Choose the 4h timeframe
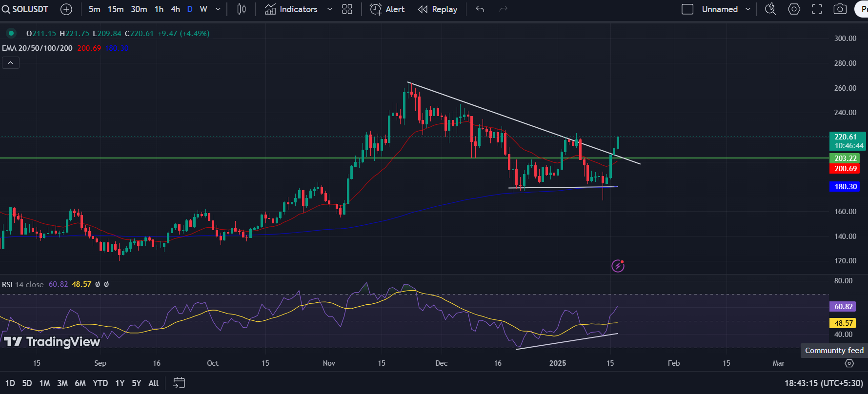This screenshot has width=868, height=394. pyautogui.click(x=175, y=9)
